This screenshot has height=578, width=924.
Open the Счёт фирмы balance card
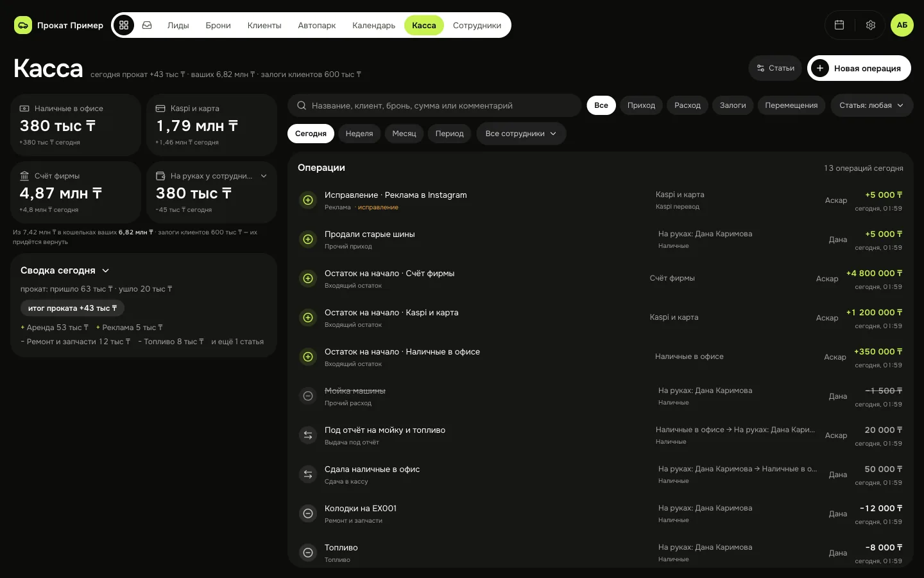76,192
